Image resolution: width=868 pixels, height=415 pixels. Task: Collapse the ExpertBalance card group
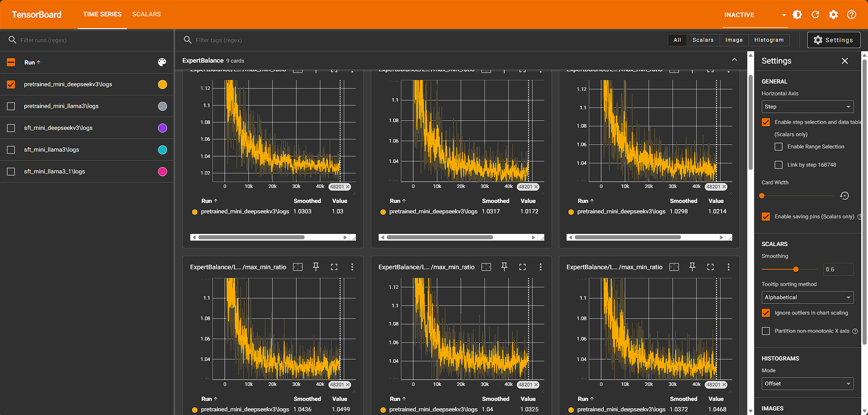tap(735, 60)
